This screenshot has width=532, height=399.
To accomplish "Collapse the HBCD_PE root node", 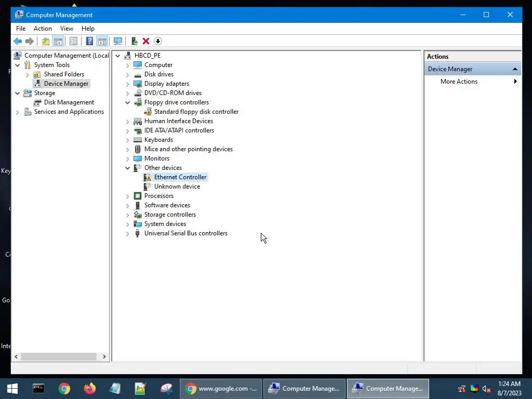I will click(x=118, y=56).
